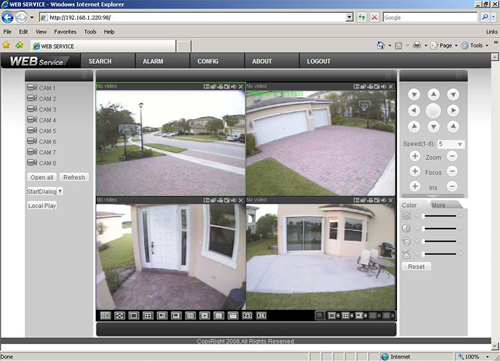The height and width of the screenshot is (361, 500).
Task: Click the Open all button
Action: tap(42, 177)
